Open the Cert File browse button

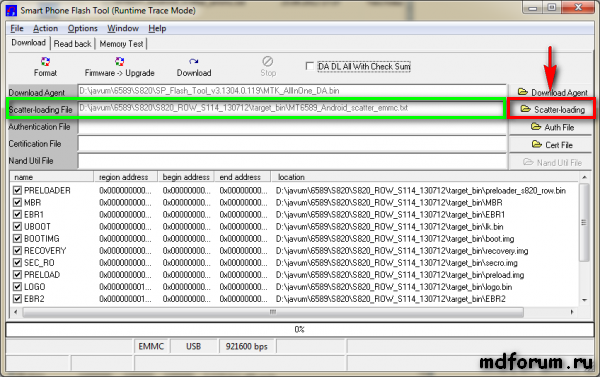click(552, 145)
